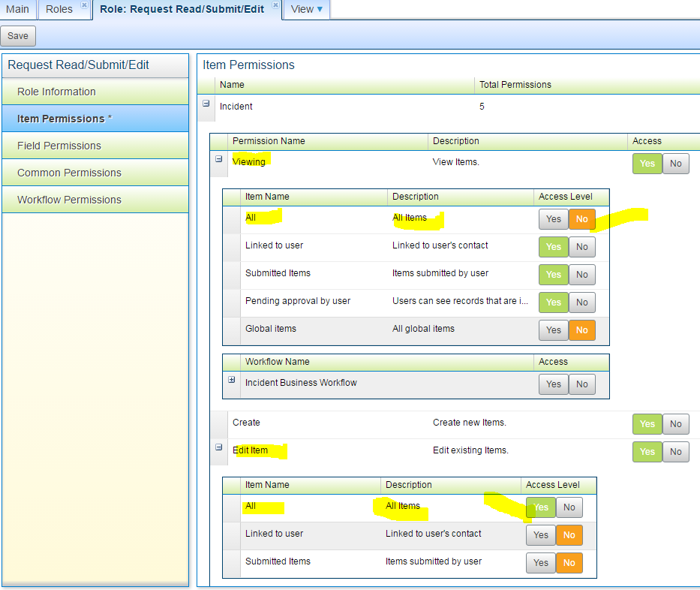
Task: Collapse the Edit Item permission section
Action: (x=219, y=447)
